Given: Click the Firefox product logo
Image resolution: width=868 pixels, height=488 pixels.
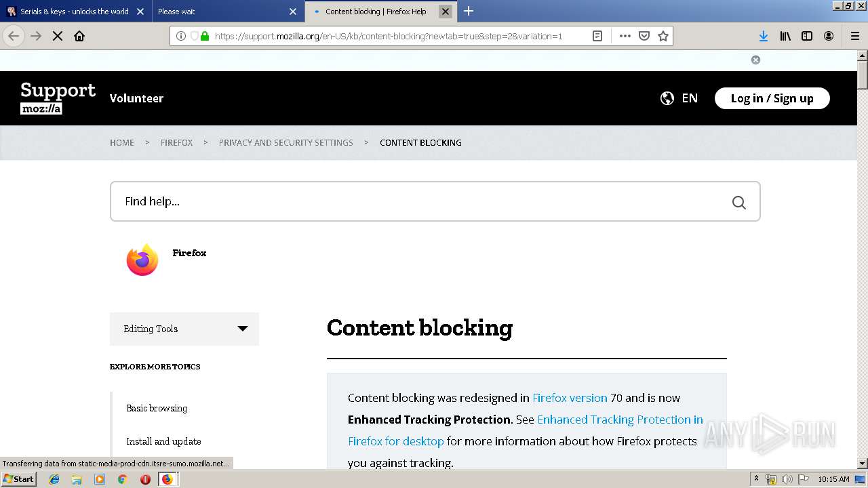Looking at the screenshot, I should pyautogui.click(x=142, y=260).
